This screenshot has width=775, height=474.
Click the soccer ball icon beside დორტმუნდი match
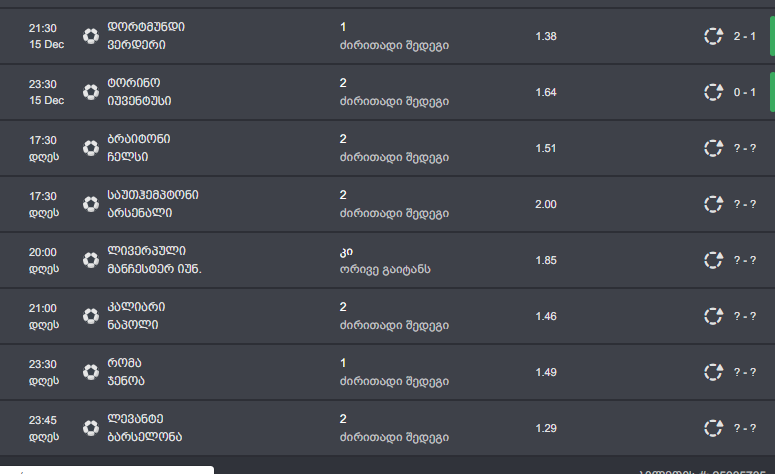[x=91, y=36]
